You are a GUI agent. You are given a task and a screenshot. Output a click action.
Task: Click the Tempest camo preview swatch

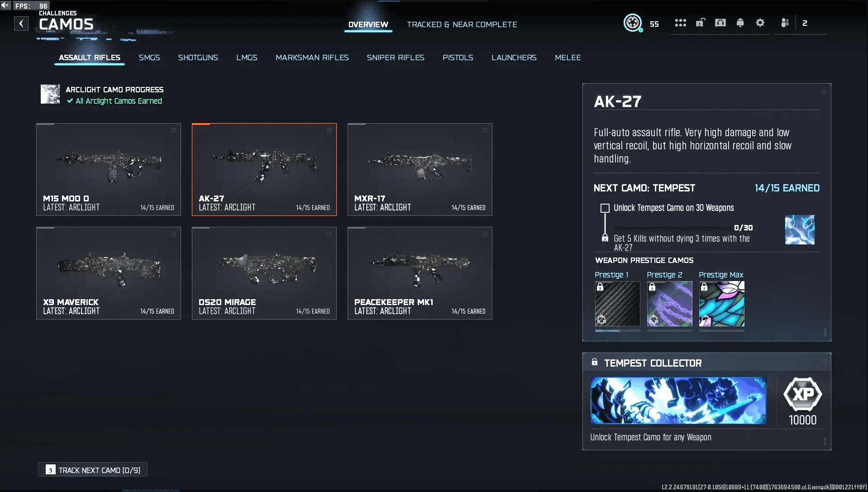(799, 230)
